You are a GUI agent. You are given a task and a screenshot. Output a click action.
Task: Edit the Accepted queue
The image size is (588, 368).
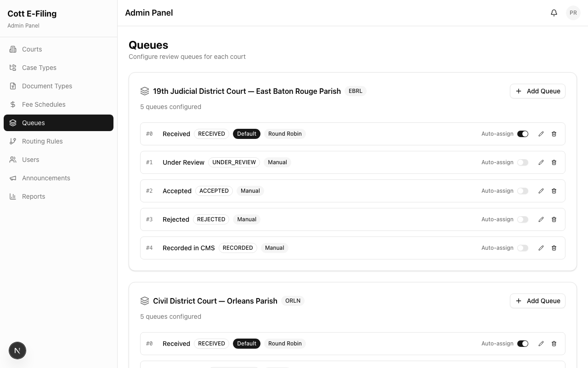pos(541,191)
